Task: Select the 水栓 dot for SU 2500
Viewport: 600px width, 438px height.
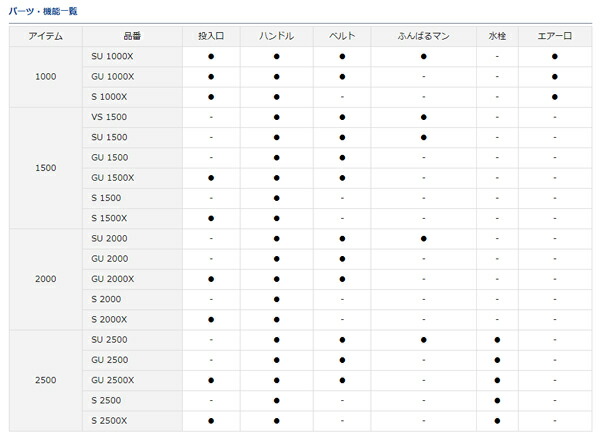Action: pyautogui.click(x=496, y=340)
